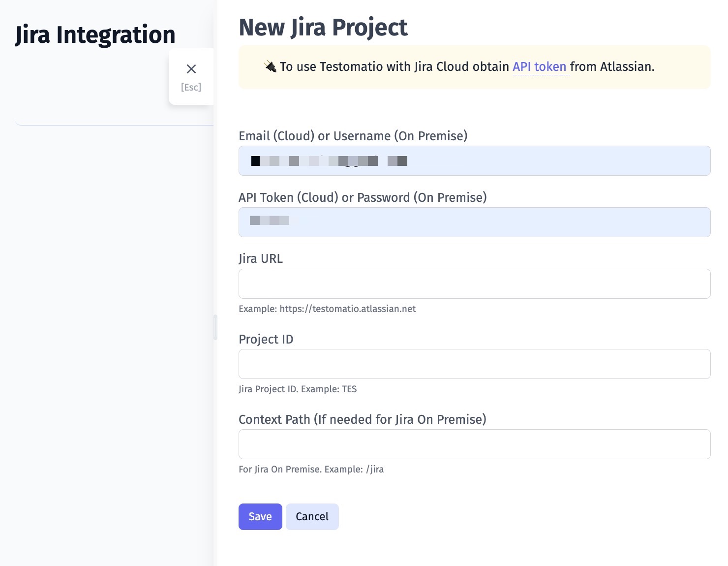Click into the Jira URL text box
The height and width of the screenshot is (566, 728).
(x=474, y=284)
